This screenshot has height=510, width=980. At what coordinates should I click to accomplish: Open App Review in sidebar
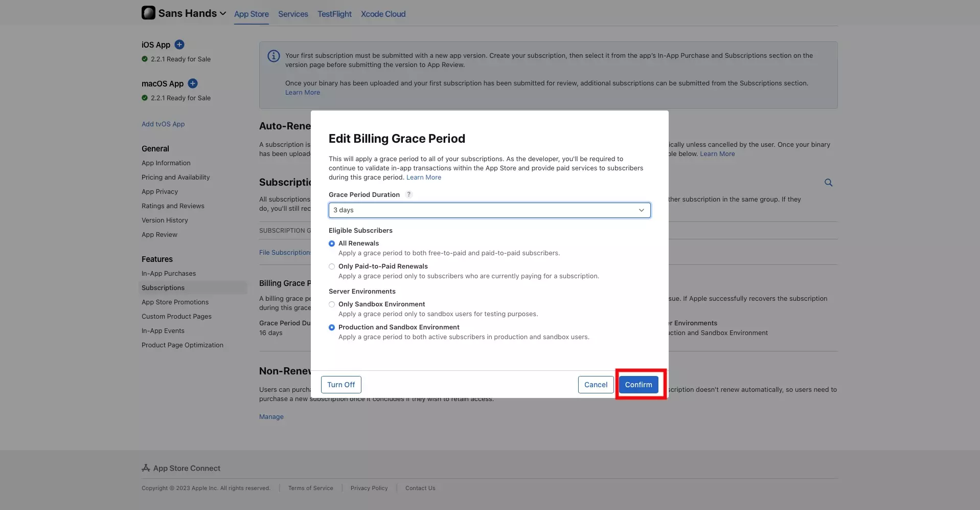[x=159, y=235]
